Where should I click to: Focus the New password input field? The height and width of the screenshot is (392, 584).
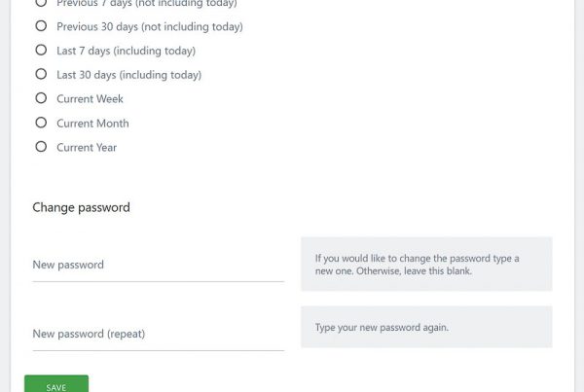158,266
